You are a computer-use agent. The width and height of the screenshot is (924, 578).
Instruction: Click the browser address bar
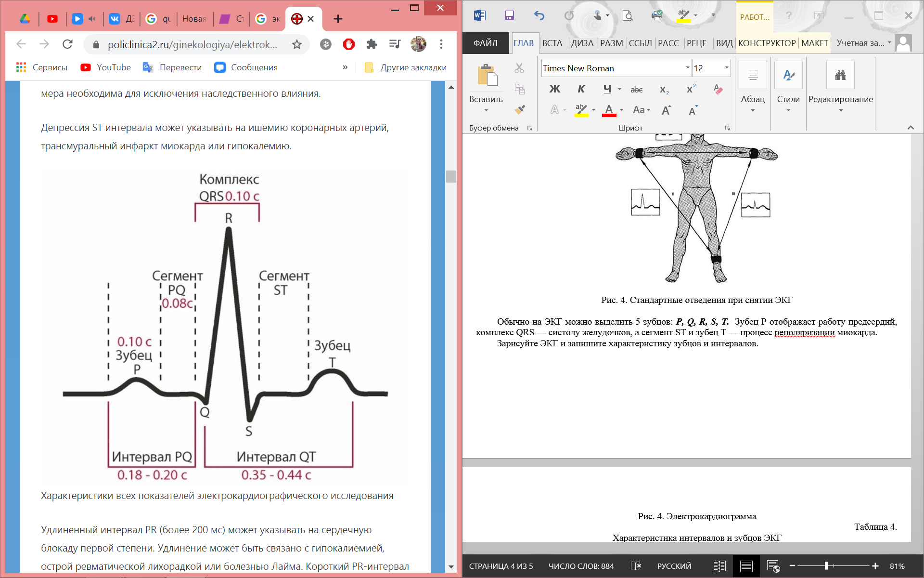[x=192, y=45]
